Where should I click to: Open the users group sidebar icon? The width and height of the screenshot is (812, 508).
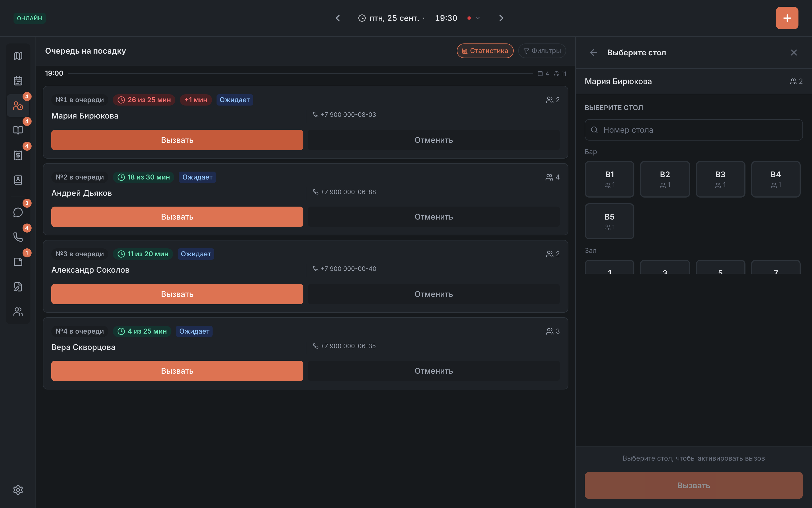[x=18, y=312]
